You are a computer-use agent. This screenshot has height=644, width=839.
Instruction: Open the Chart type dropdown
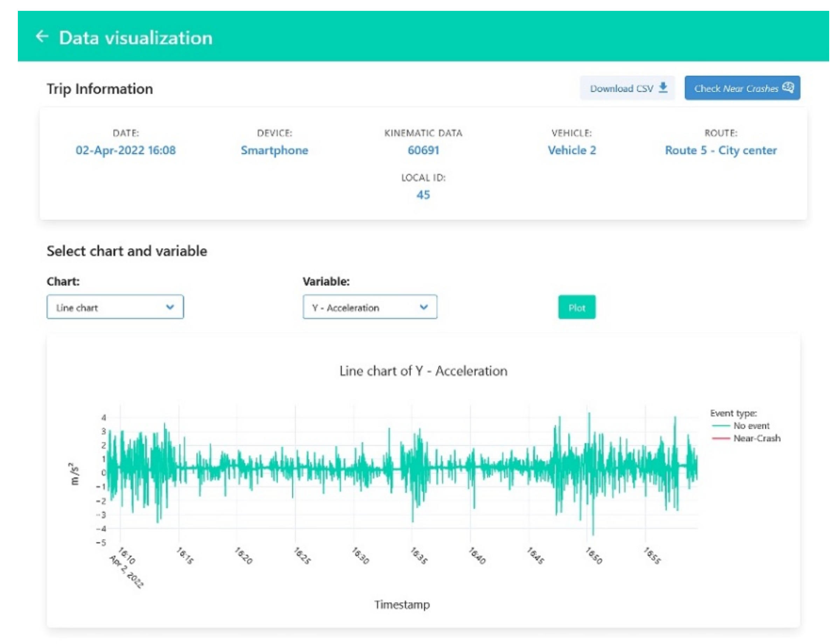click(x=115, y=307)
